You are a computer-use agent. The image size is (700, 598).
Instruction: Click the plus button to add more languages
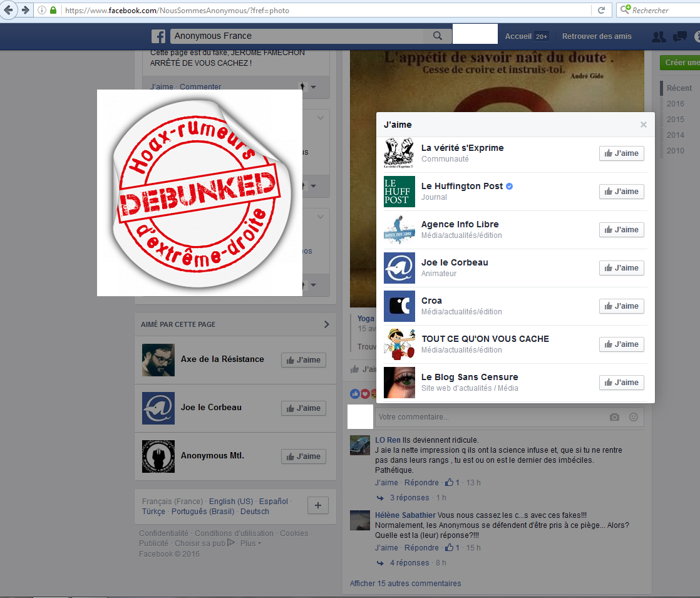click(x=318, y=505)
